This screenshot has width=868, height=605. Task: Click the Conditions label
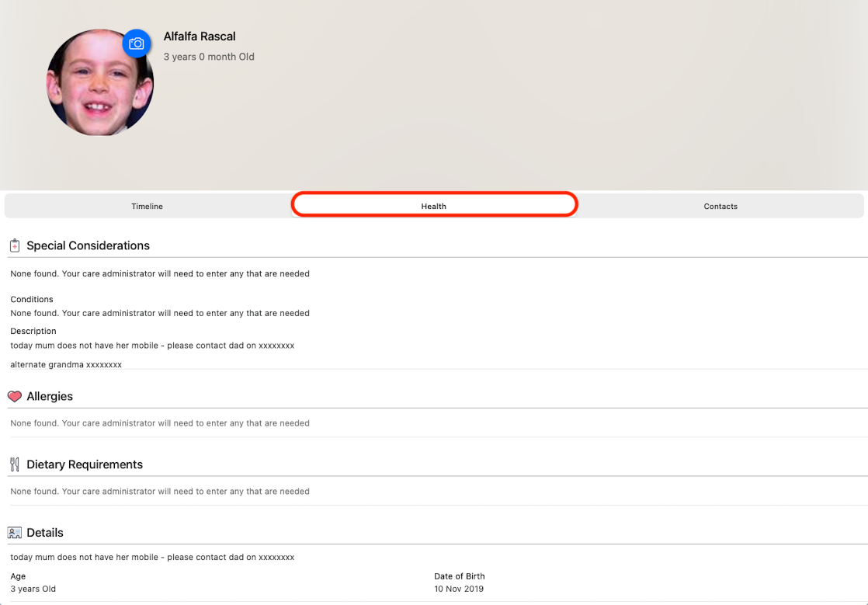(32, 300)
